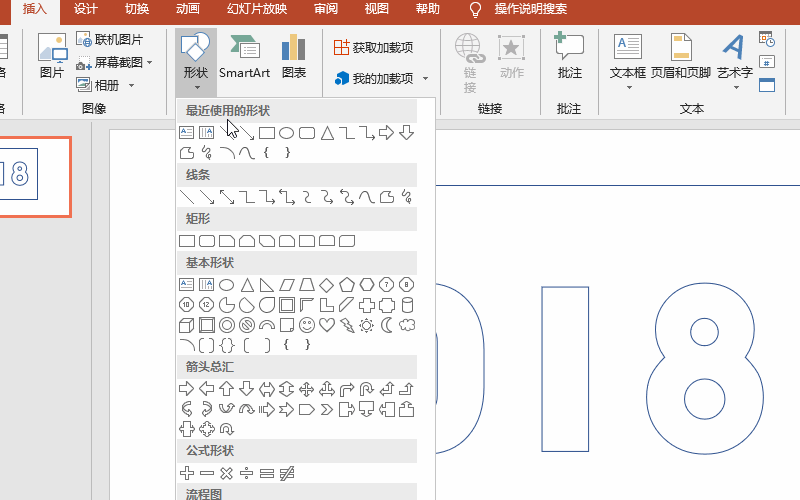Select the curve line shape under 线条
Image resolution: width=800 pixels, height=500 pixels.
click(x=366, y=197)
